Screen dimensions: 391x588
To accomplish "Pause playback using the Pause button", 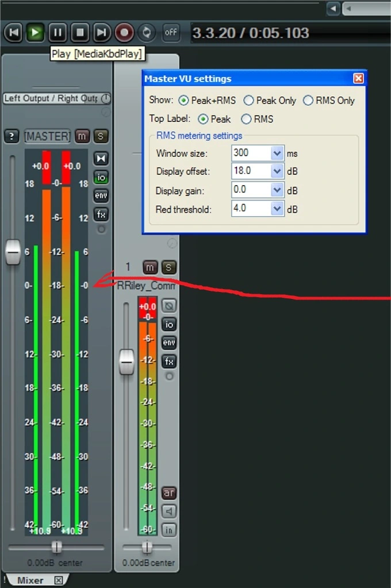I will click(x=57, y=32).
